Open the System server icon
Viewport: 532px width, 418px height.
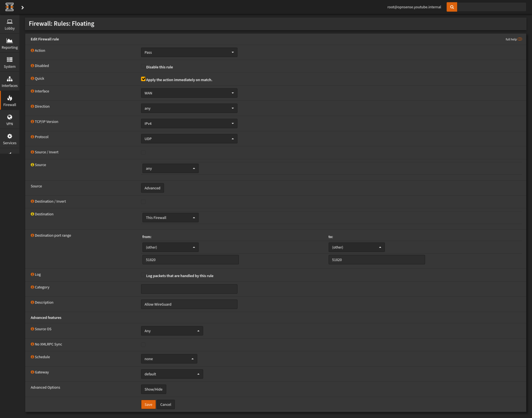click(10, 60)
